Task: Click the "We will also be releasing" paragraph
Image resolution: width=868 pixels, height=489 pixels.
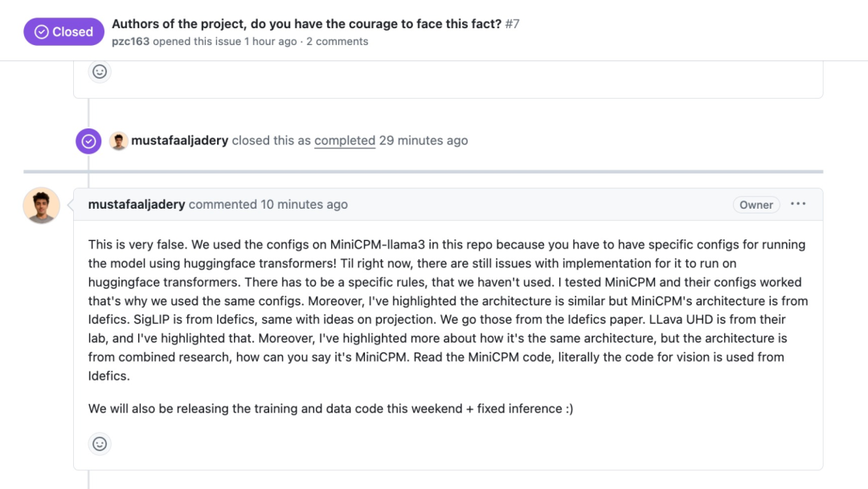Action: [330, 409]
